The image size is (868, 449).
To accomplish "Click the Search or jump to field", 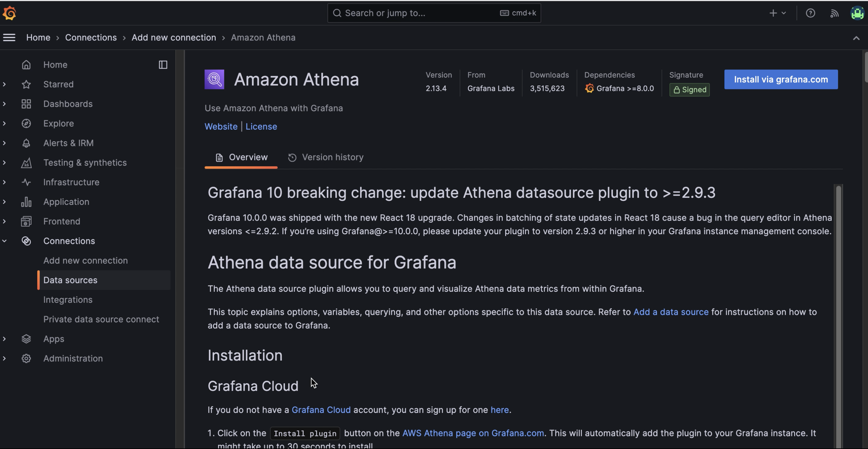I will tap(434, 13).
